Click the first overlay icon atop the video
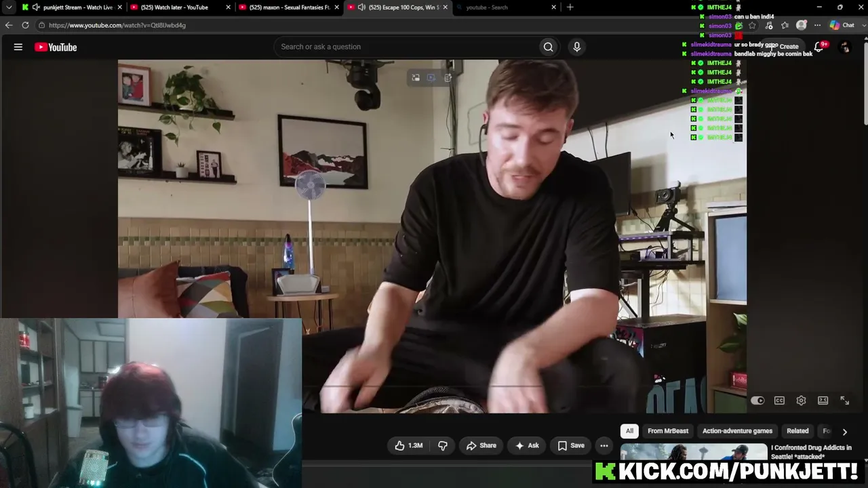Screen dimensions: 868x488 [x=416, y=78]
